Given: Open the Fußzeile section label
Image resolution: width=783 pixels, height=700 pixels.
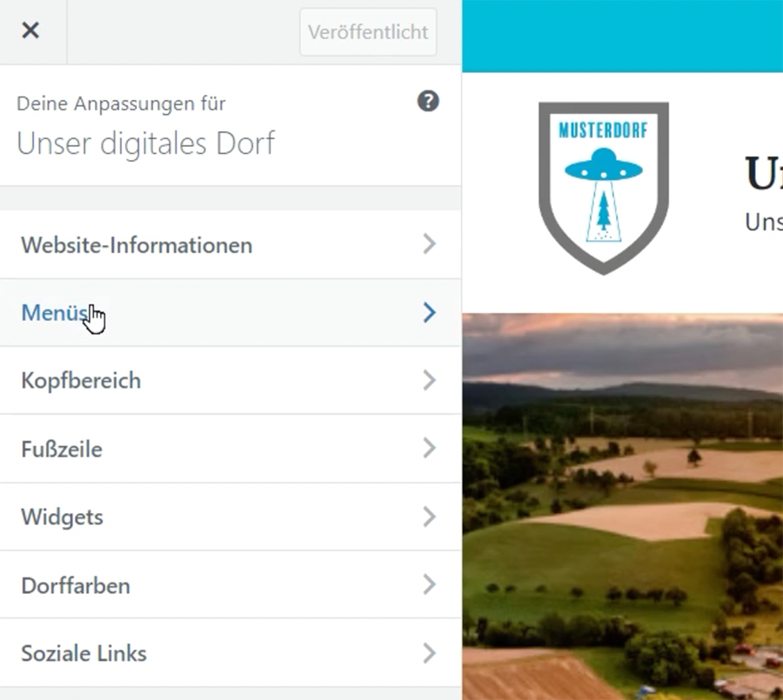Looking at the screenshot, I should click(62, 450).
